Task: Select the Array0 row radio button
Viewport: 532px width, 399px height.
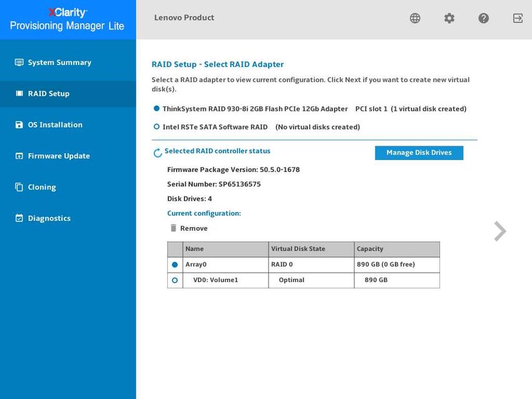Action: coord(175,265)
